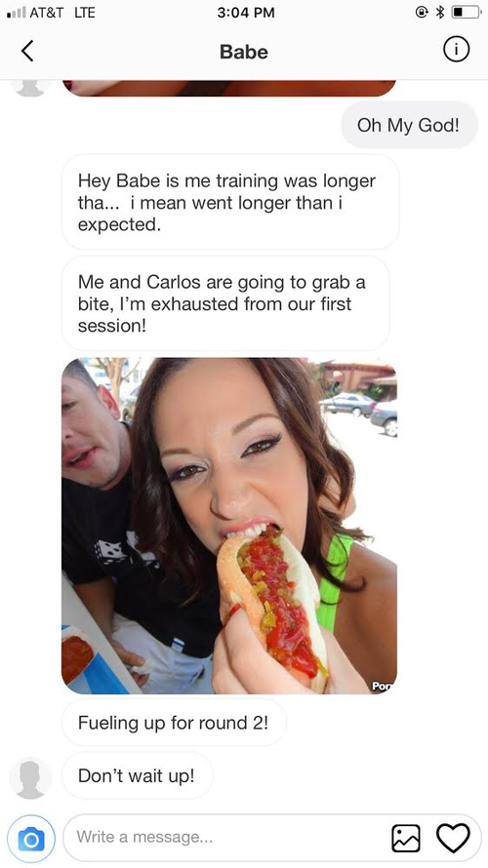Open the photo gallery picker icon
This screenshot has width=488, height=868.
pos(405,838)
